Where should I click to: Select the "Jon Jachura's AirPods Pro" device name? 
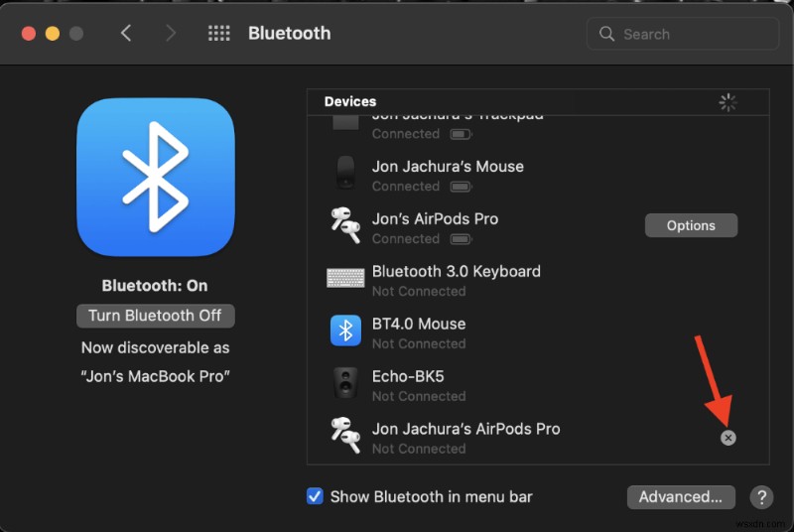(465, 429)
